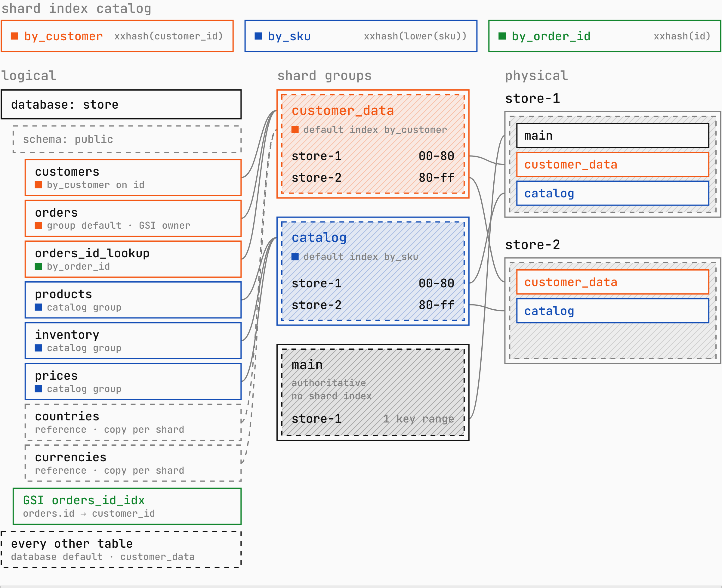This screenshot has height=588, width=722.
Task: Click the orange marker beside 'group default · GSI owner'
Action: pos(38,226)
